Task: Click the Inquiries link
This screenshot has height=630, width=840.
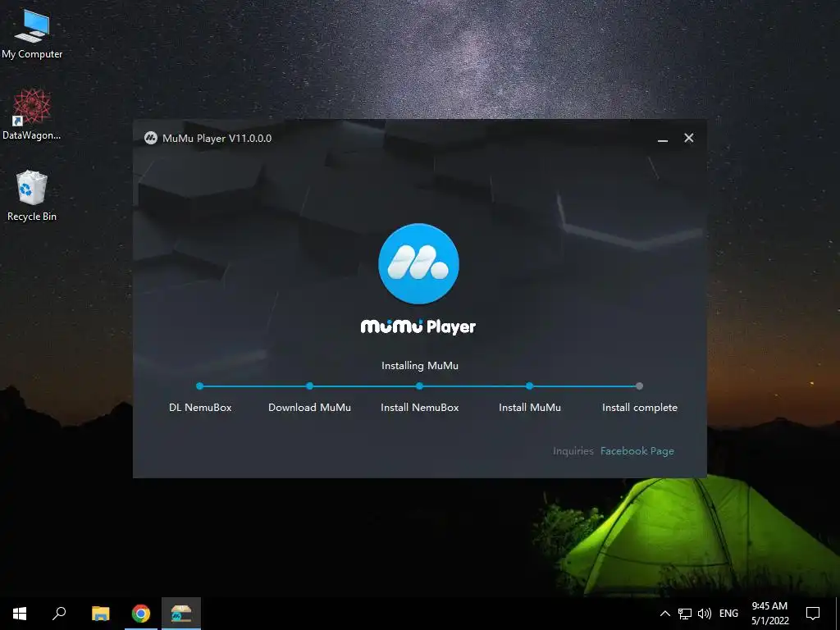Action: pos(573,451)
